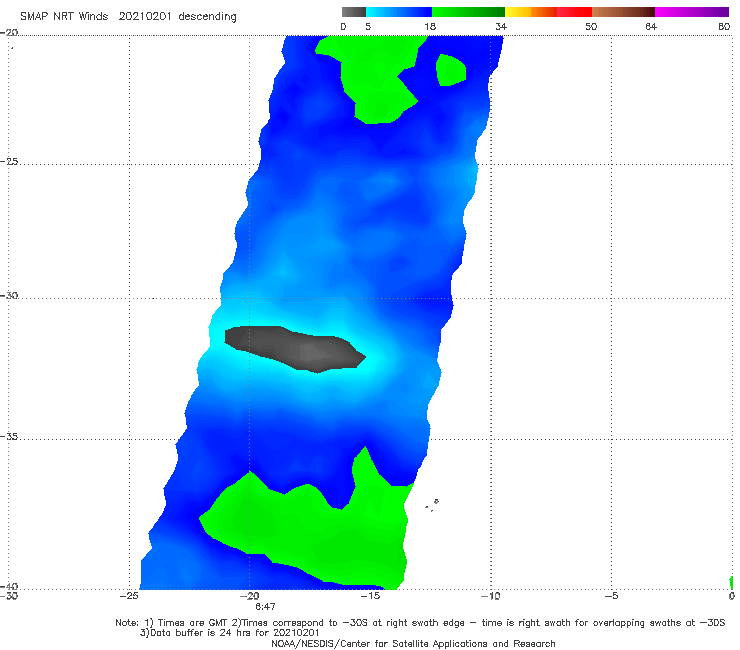
Task: Click the date 20210201 in the title
Action: 144,17
